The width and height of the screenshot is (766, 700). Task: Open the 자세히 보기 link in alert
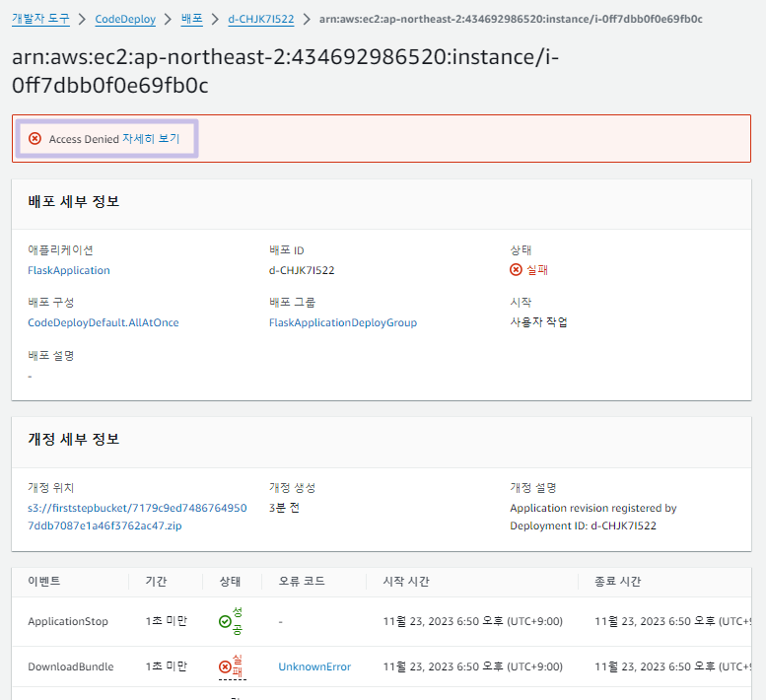click(x=151, y=139)
